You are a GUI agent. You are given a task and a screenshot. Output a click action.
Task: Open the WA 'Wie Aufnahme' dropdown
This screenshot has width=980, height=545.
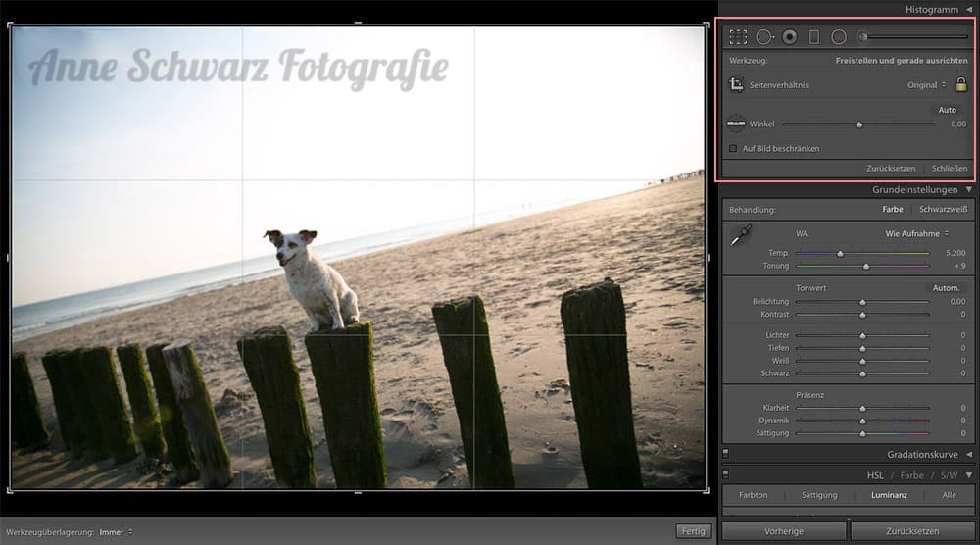coord(917,233)
